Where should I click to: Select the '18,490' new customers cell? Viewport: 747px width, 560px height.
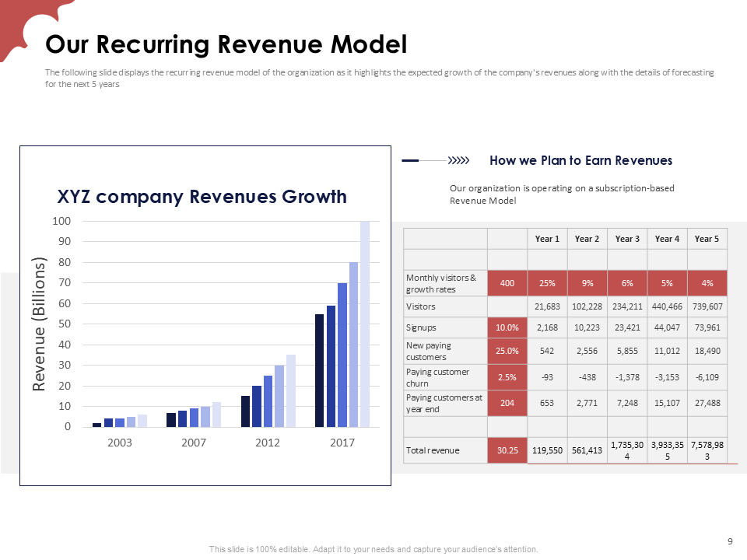707,351
